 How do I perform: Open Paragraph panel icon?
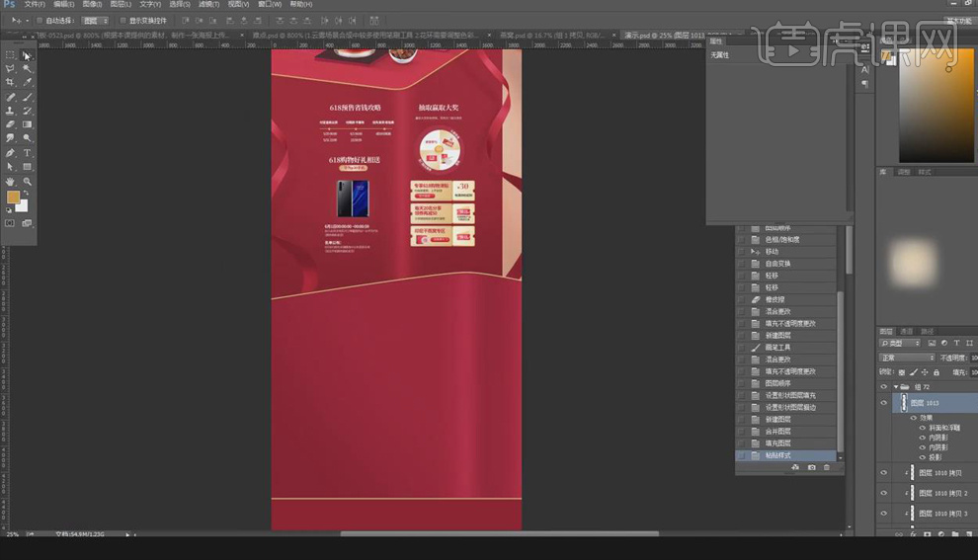[x=865, y=84]
